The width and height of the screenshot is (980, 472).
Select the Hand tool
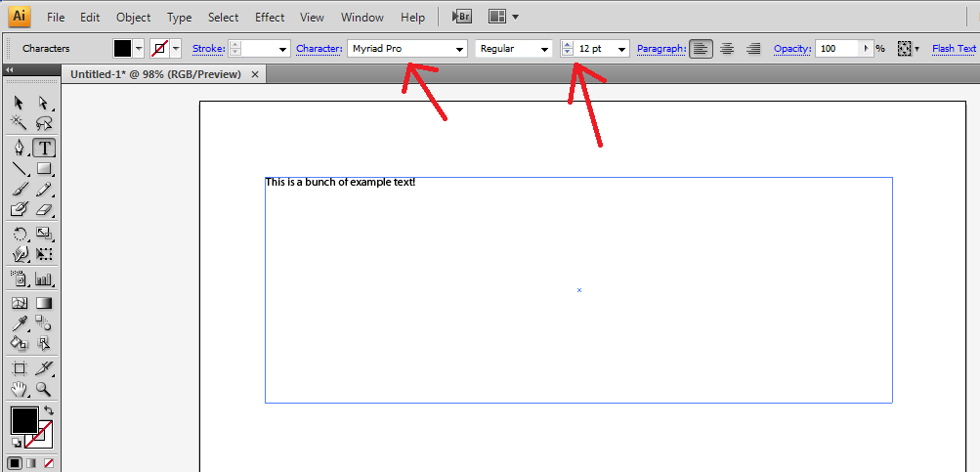pos(20,389)
